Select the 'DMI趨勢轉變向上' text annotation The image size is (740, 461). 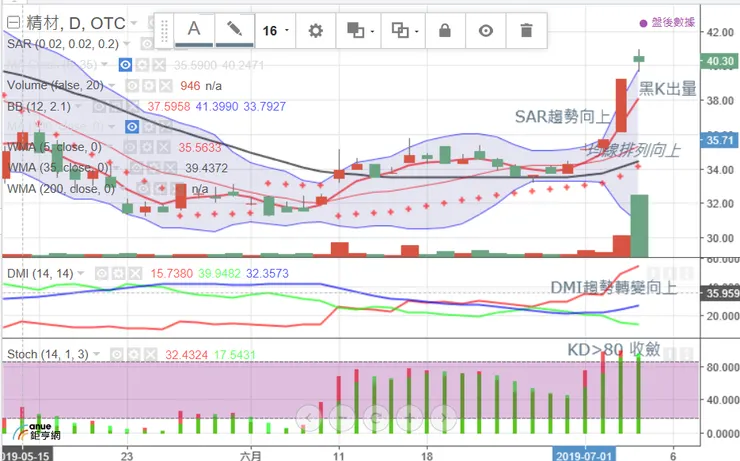[614, 287]
